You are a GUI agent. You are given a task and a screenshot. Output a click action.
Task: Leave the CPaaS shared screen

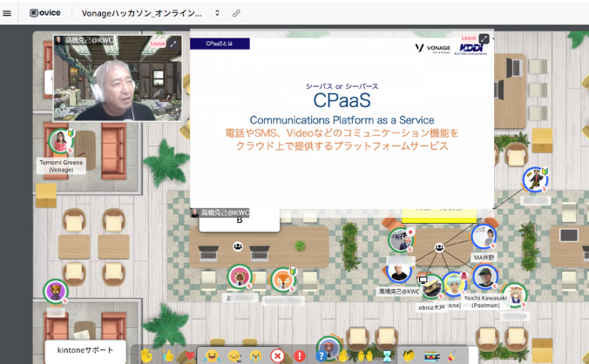pos(469,38)
